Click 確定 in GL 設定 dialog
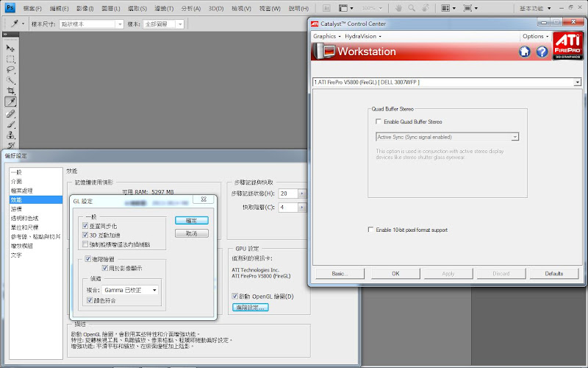This screenshot has height=368, width=588. [192, 220]
